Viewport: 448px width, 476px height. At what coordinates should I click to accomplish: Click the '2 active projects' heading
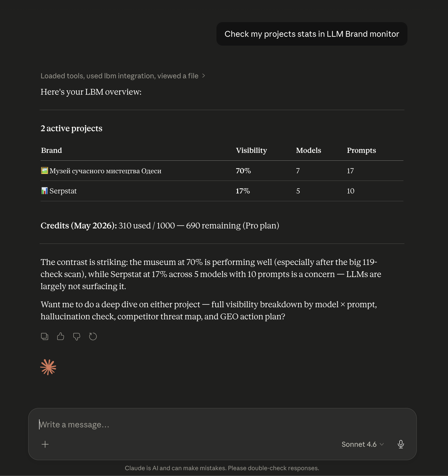click(72, 128)
